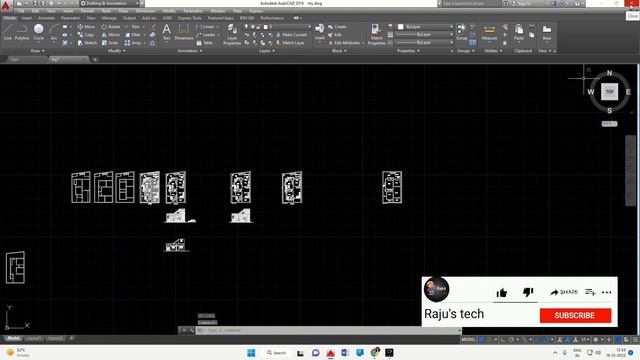Choose the Stretch command
This screenshot has width=640, height=360.
[x=87, y=42]
